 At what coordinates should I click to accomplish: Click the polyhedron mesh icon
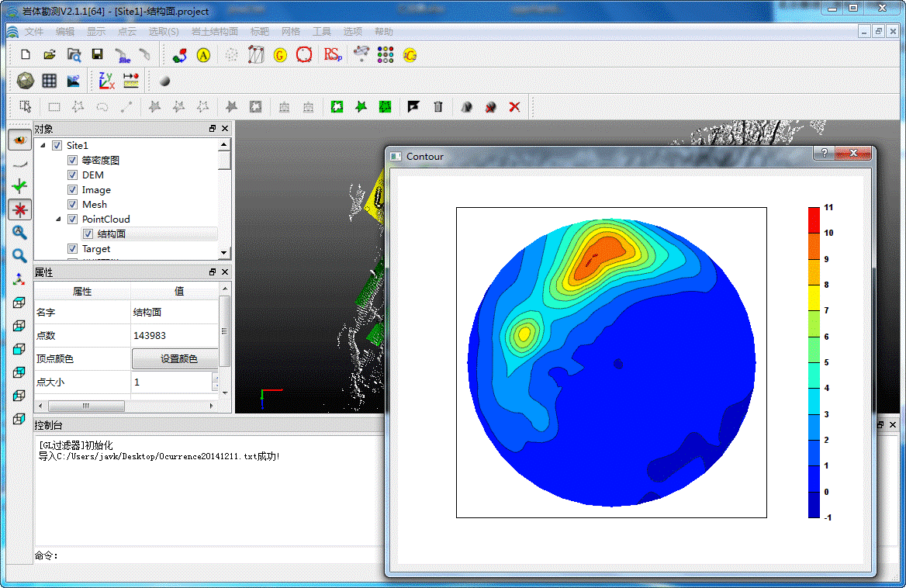[x=25, y=81]
